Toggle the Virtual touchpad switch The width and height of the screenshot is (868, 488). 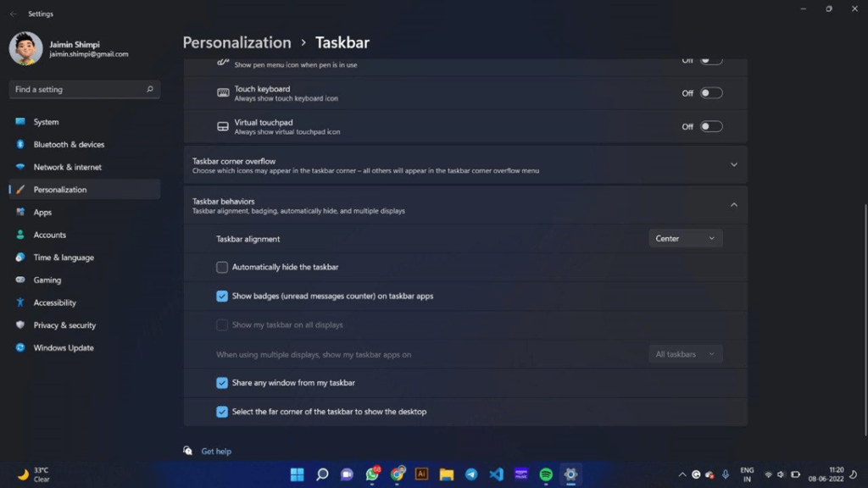coord(711,127)
